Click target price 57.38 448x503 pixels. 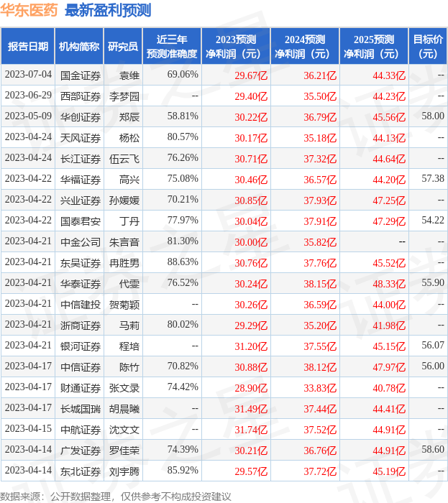tap(433, 179)
